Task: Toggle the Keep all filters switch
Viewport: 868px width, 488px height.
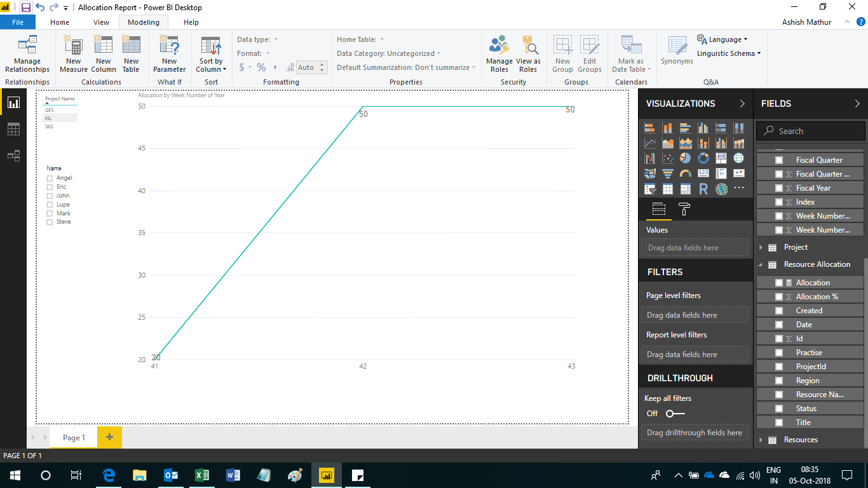Action: coord(674,414)
